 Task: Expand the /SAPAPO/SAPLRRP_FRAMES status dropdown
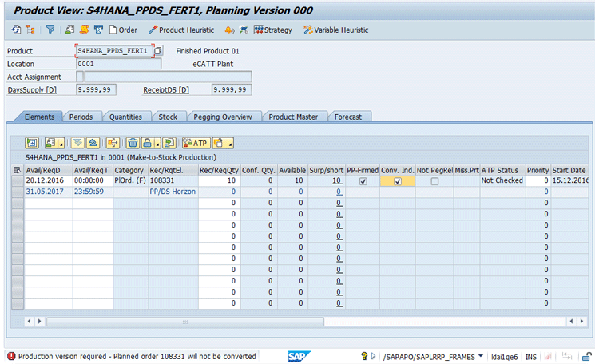(481, 356)
